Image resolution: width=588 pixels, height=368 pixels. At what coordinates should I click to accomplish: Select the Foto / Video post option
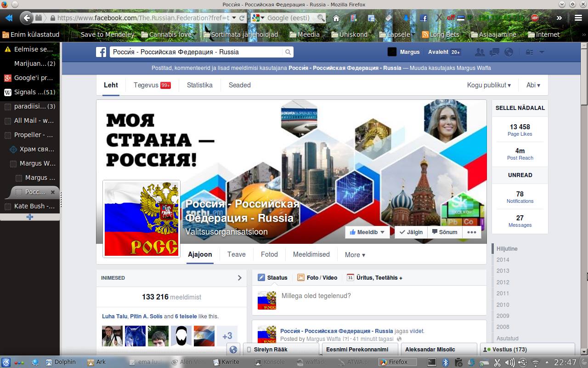pyautogui.click(x=317, y=278)
